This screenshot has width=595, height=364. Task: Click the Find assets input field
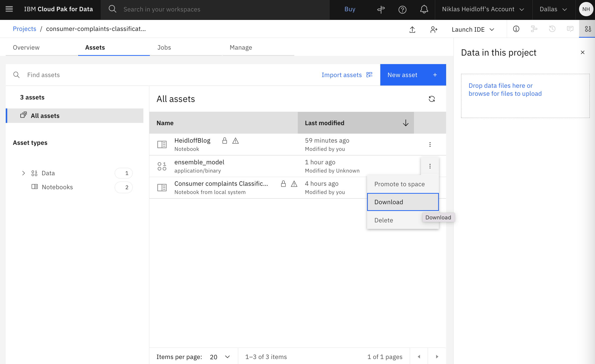(x=75, y=75)
